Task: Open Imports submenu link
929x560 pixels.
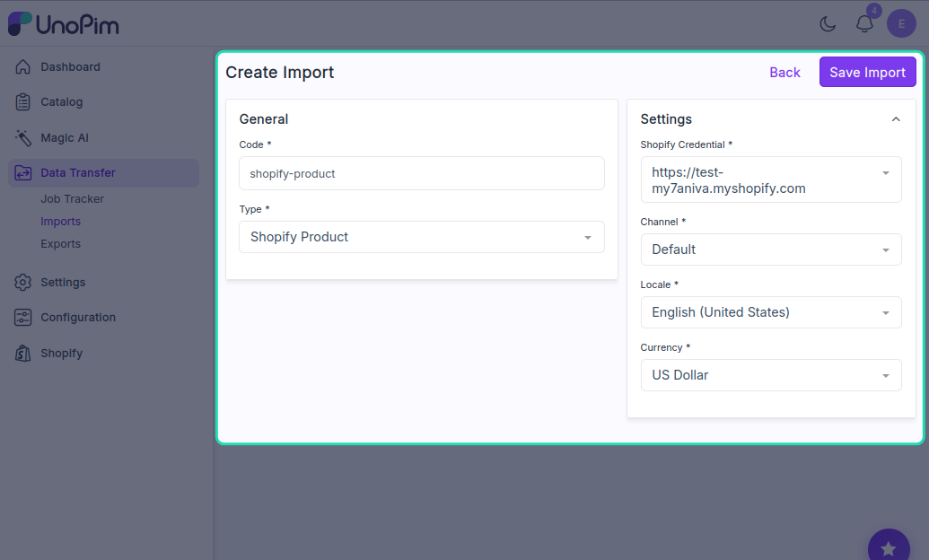Action: tap(60, 222)
